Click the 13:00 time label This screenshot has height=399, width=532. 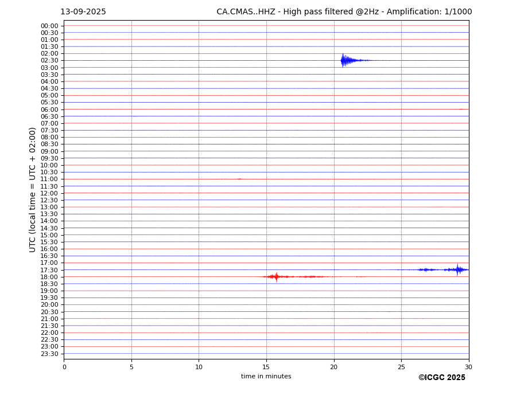coord(49,207)
